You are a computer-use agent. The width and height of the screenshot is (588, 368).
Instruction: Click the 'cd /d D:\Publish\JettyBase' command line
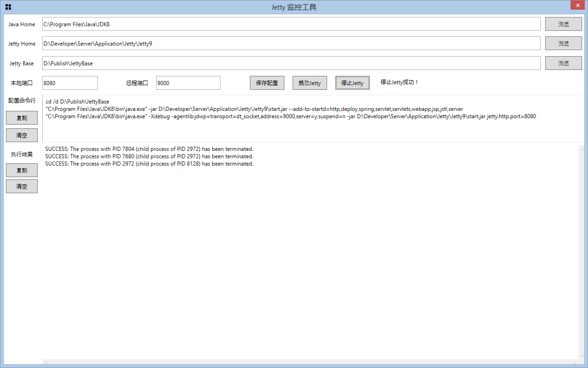[77, 102]
